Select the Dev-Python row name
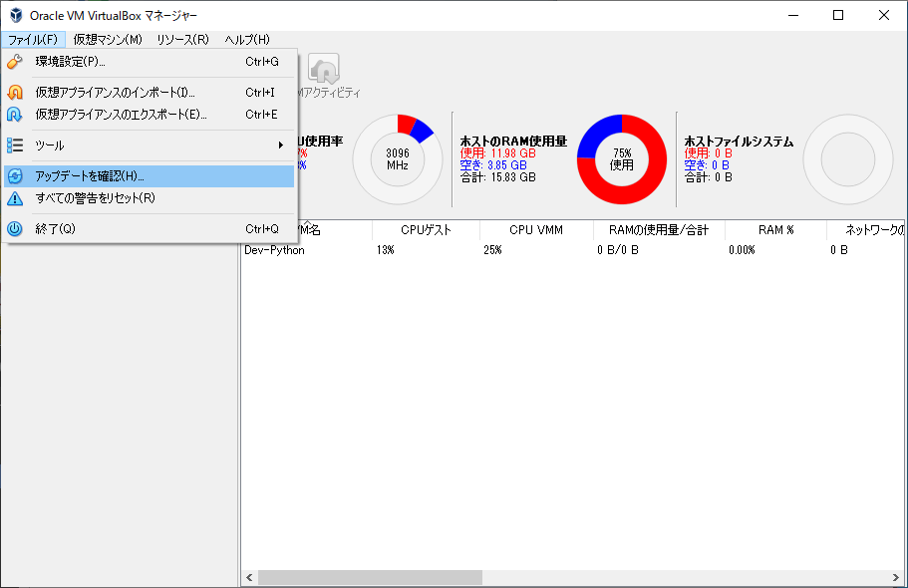 274,250
